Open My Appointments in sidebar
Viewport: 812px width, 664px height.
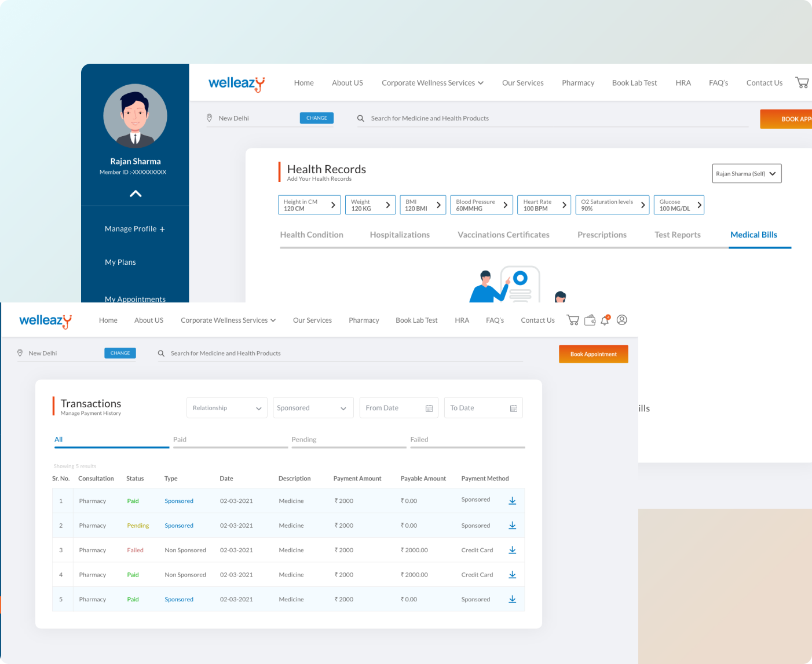135,299
